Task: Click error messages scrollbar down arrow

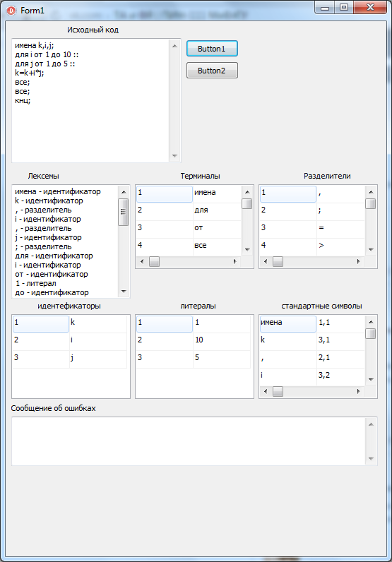Action: click(x=371, y=458)
